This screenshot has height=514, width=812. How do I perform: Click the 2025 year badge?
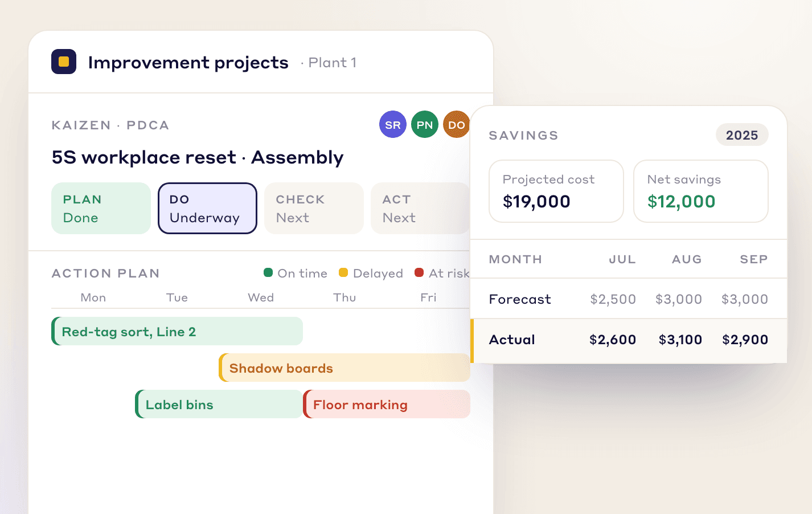click(742, 135)
